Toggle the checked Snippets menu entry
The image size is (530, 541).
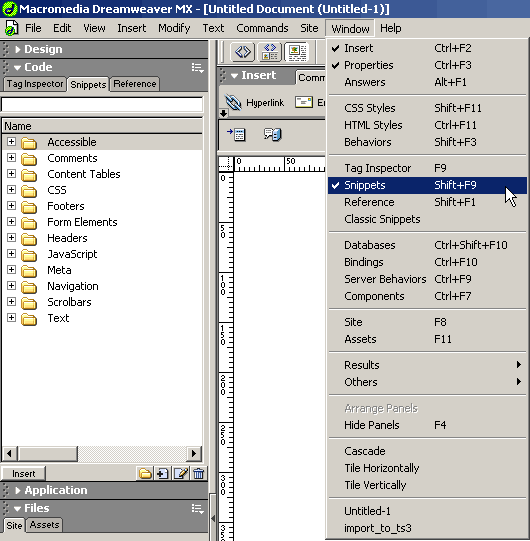point(427,185)
